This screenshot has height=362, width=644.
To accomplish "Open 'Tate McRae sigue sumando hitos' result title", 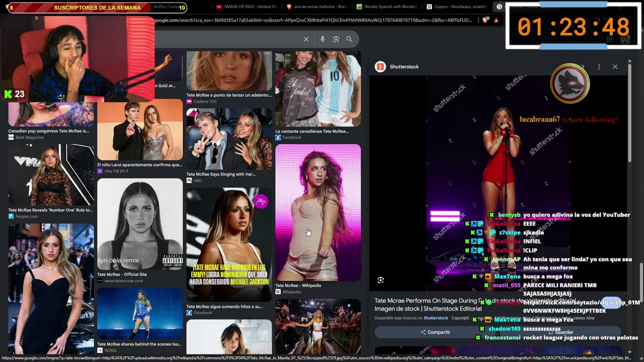I will (224, 307).
